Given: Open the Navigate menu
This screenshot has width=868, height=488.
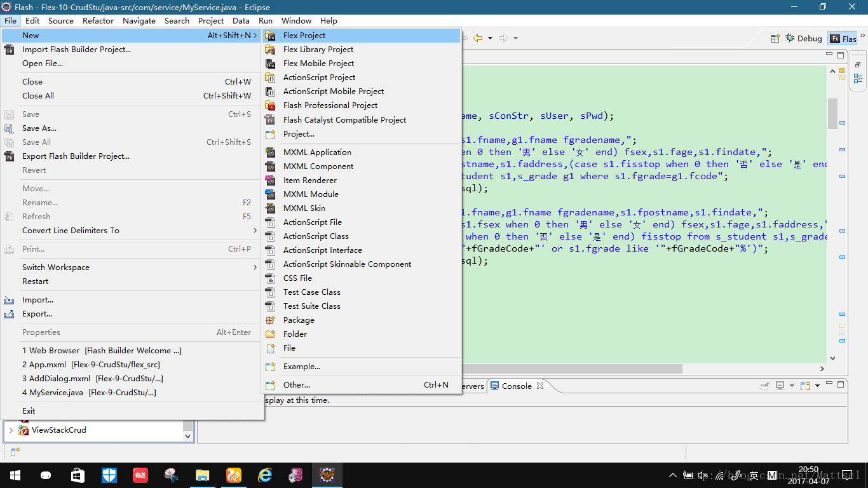Looking at the screenshot, I should coord(139,20).
